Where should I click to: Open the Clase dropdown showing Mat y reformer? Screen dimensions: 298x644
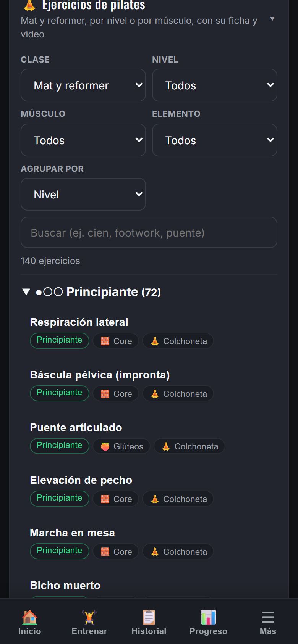[x=83, y=85]
